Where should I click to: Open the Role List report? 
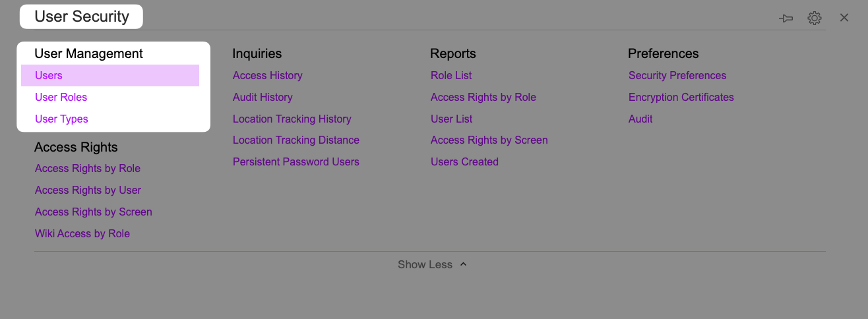point(451,75)
